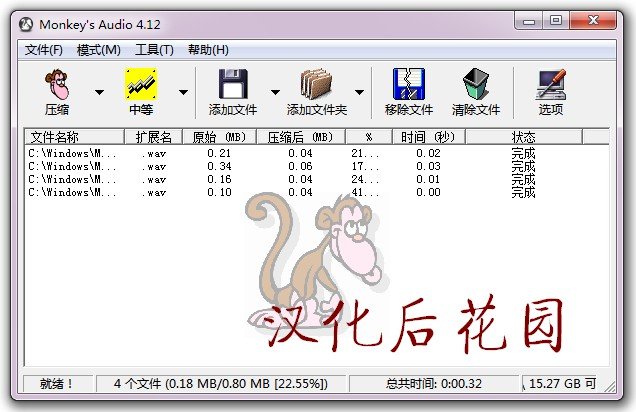Click compressed size 0.06 cell

tap(300, 166)
